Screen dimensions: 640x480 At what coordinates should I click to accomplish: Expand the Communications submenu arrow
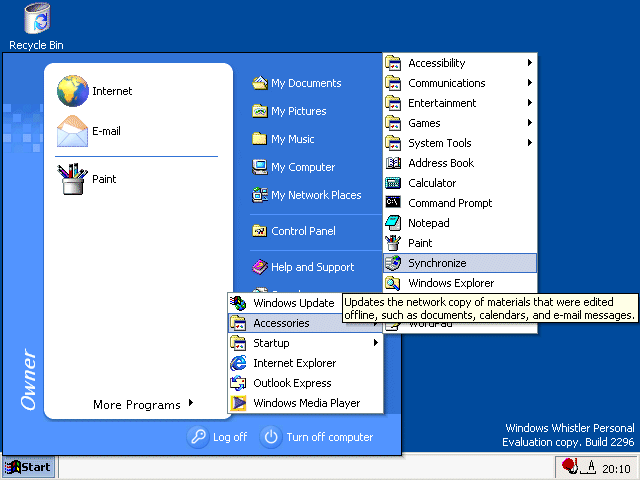point(529,82)
